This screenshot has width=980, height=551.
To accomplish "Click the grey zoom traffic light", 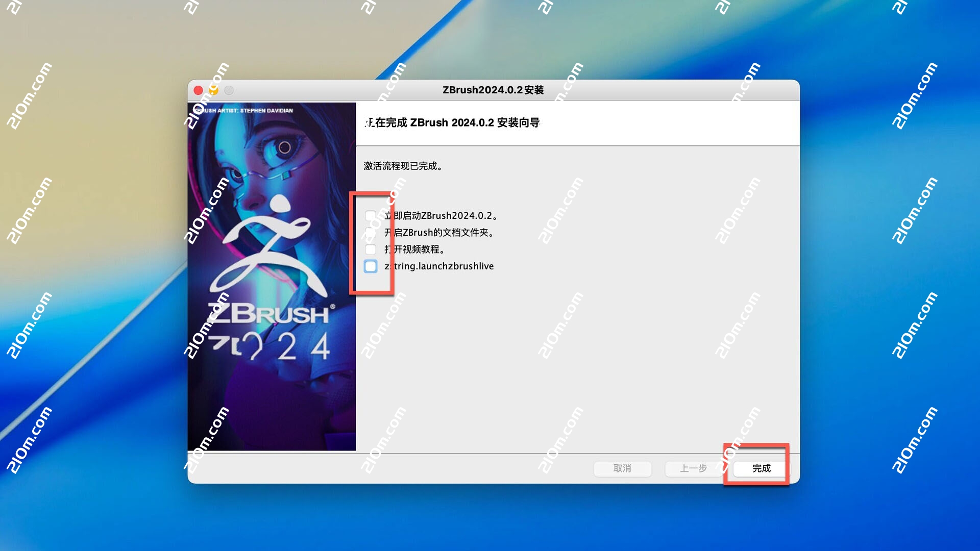I will 230,90.
